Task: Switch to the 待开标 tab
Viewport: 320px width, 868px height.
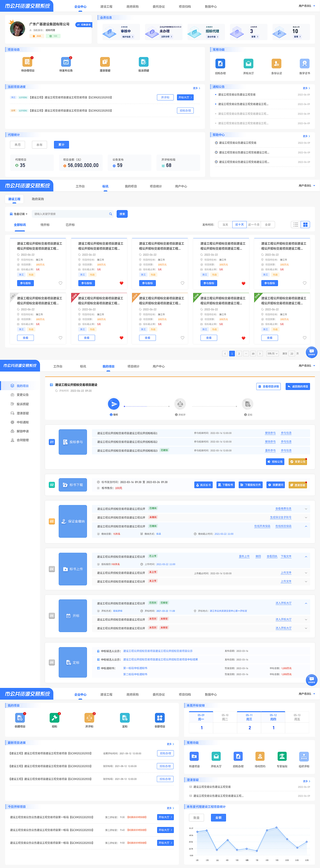Action: 45,225
